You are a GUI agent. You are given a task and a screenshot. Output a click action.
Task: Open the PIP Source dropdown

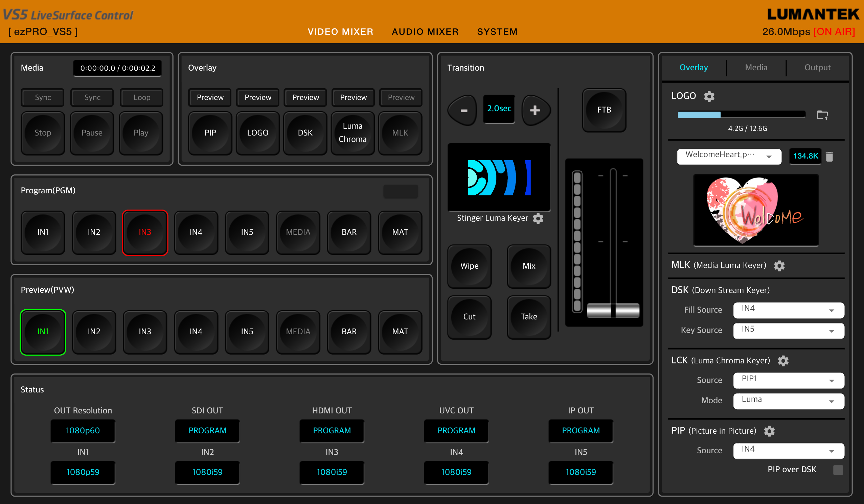tap(788, 451)
